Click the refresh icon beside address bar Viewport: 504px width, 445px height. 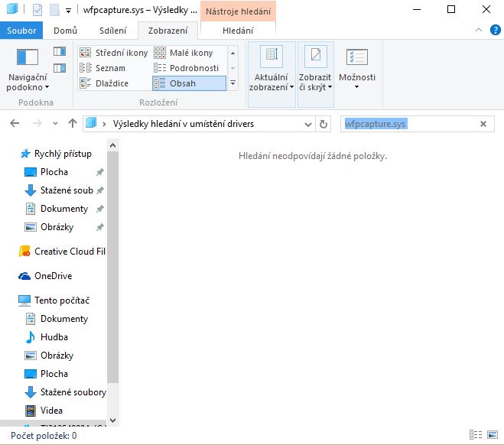pos(324,124)
